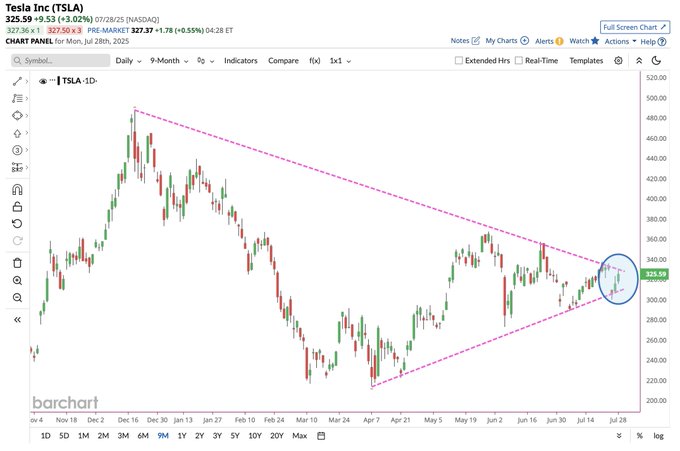This screenshot has width=680, height=451.
Task: Open the Actions dropdown menu
Action: coord(620,41)
